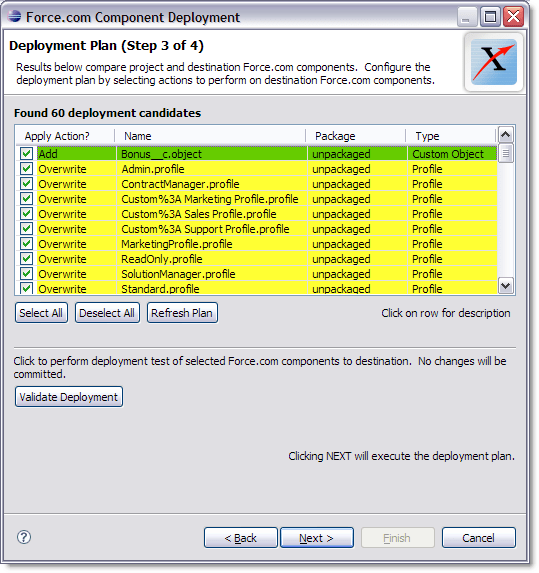
Task: Toggle checkbox for Custom%3A Marketing Profile.profile
Action: click(x=26, y=198)
